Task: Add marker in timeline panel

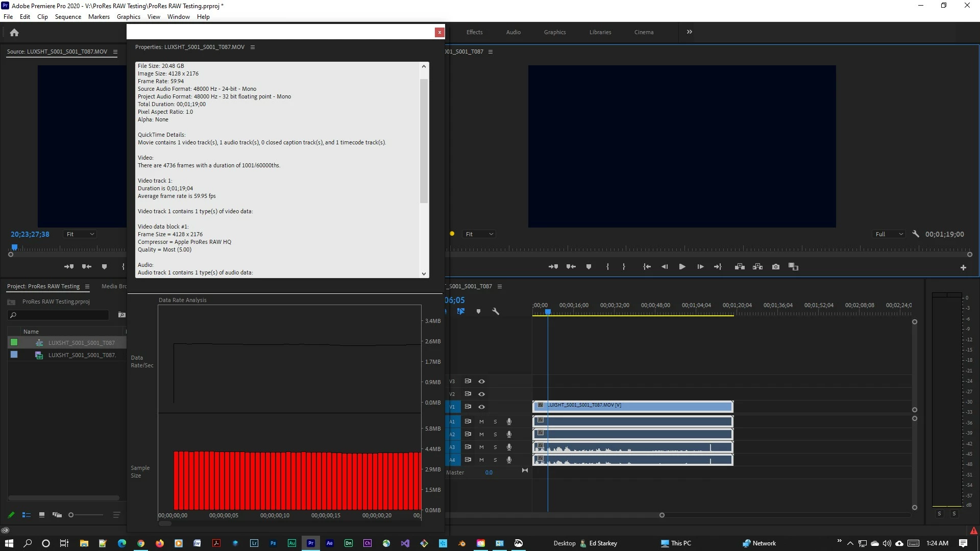Action: [x=478, y=311]
